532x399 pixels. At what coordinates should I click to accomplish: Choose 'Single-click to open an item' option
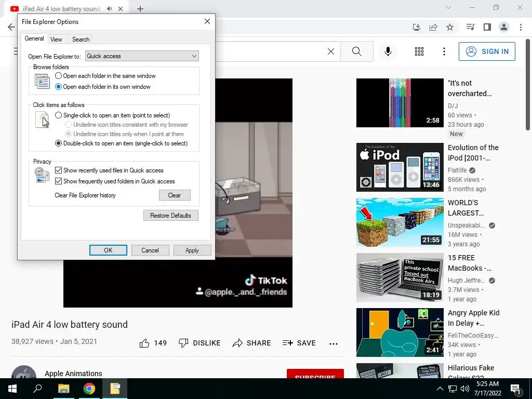112,115
